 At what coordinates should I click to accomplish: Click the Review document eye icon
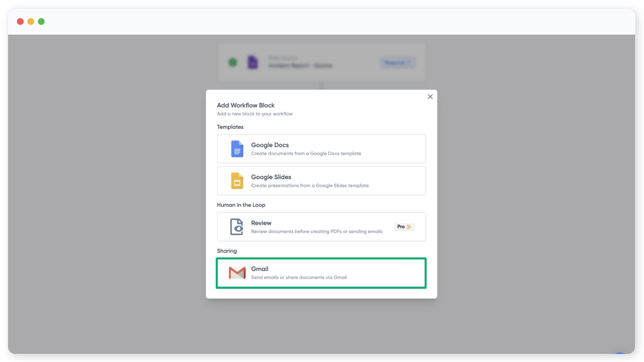[237, 227]
